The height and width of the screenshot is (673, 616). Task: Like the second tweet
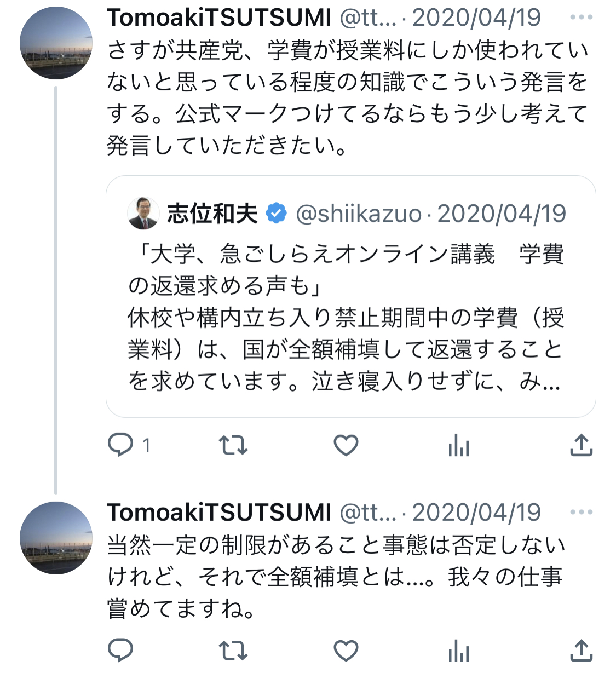click(346, 650)
